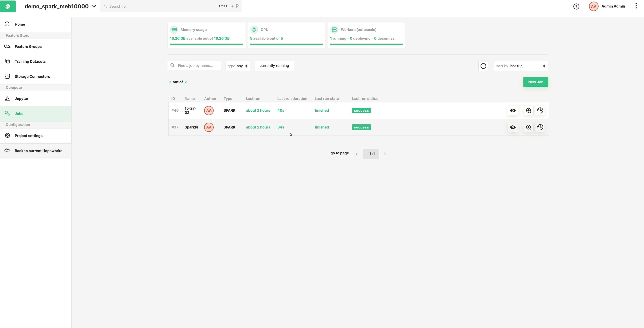Click Back to current Hopsworks link
This screenshot has height=328, width=644.
pos(38,151)
